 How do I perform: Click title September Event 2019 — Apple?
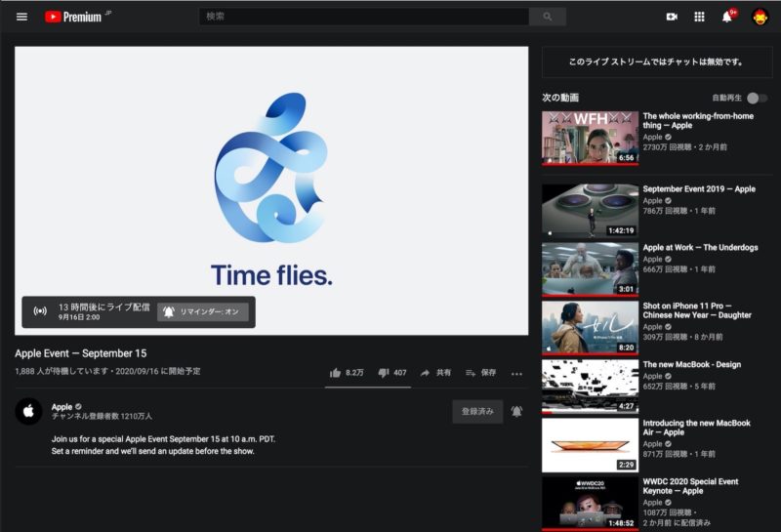pyautogui.click(x=699, y=188)
